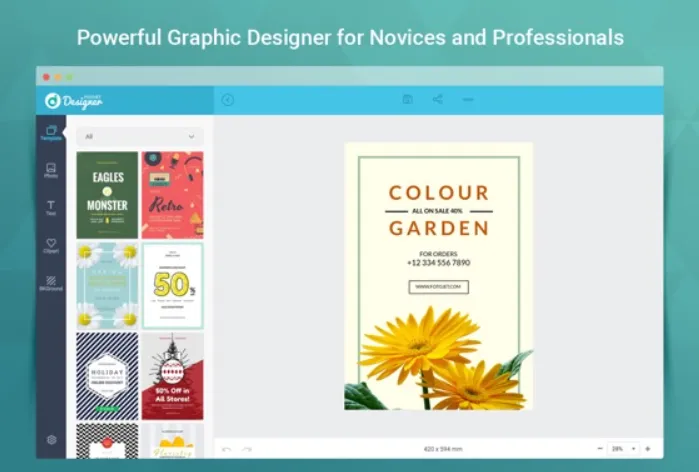Click the save icon in the top bar
This screenshot has height=472, width=699.
[407, 99]
